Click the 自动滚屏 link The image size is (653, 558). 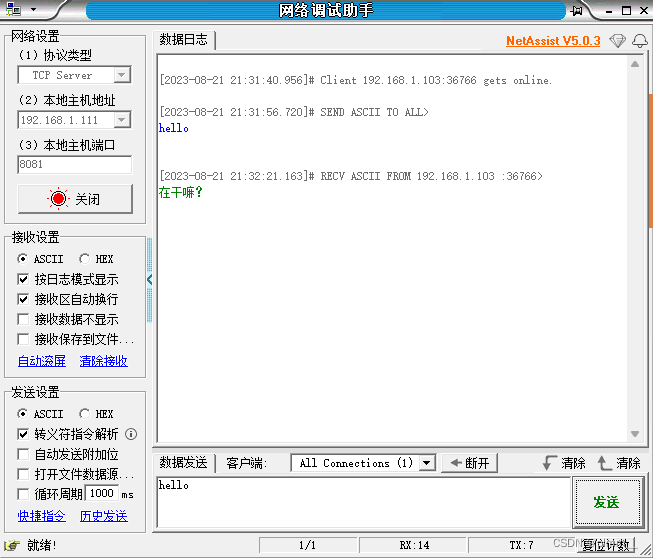[x=42, y=361]
